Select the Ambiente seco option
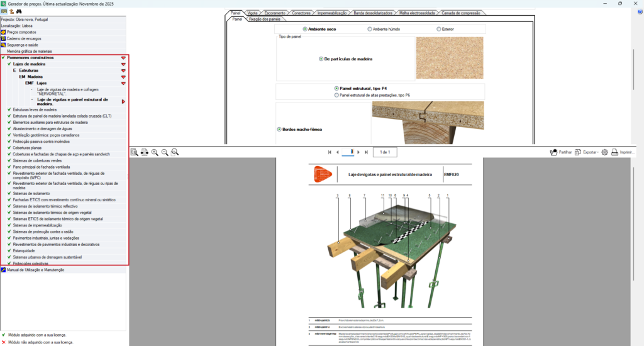Image resolution: width=644 pixels, height=346 pixels. pos(305,29)
